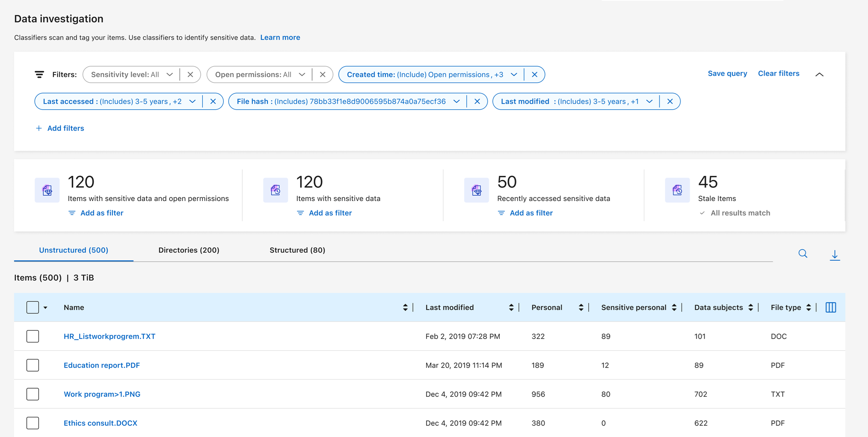Image resolution: width=868 pixels, height=437 pixels.
Task: Click the plus icon beside Add filters
Action: [x=39, y=128]
